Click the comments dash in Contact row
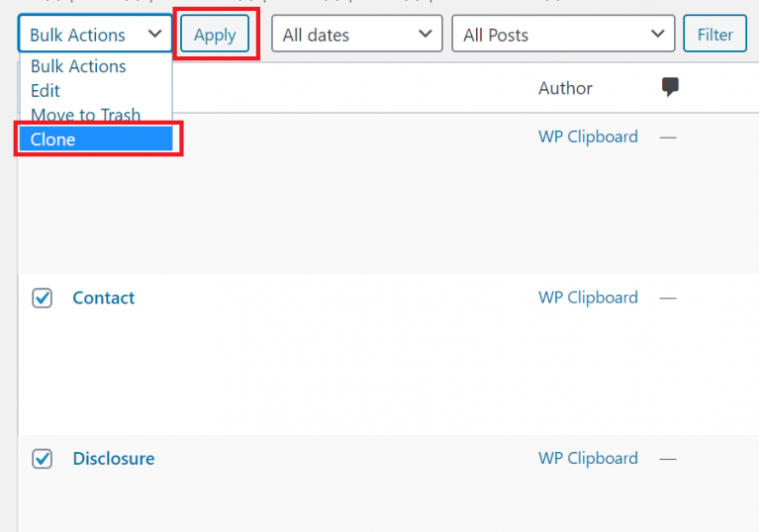Viewport: 759px width, 532px height. 668,299
